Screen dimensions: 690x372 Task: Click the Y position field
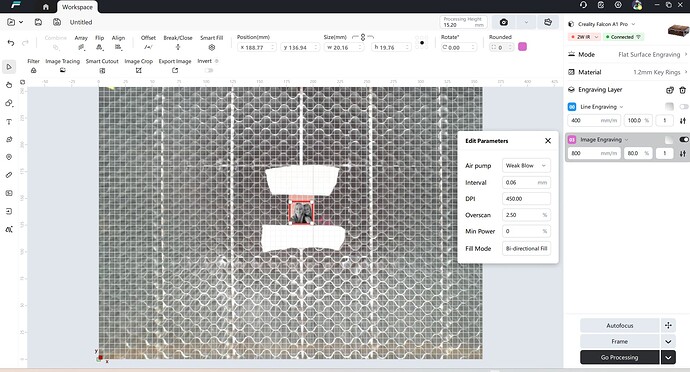click(x=300, y=47)
